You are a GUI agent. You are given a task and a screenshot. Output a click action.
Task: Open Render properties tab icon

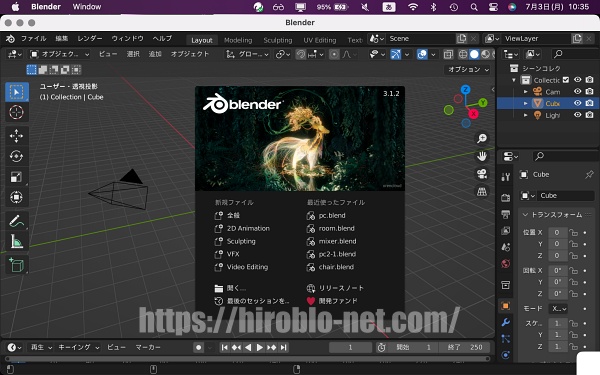[x=505, y=197]
